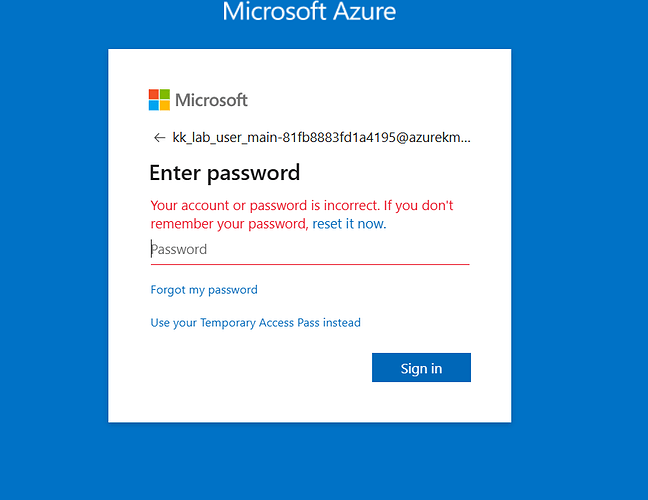Click the kk_lab_user_main account email text

pos(321,138)
